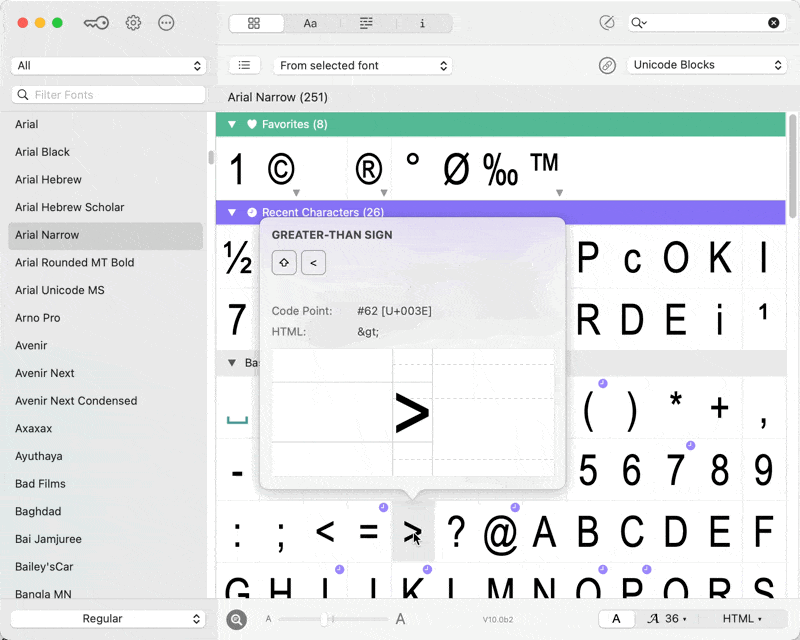Image resolution: width=800 pixels, height=640 pixels.
Task: Open the settings gear in the toolbar
Action: tap(133, 23)
